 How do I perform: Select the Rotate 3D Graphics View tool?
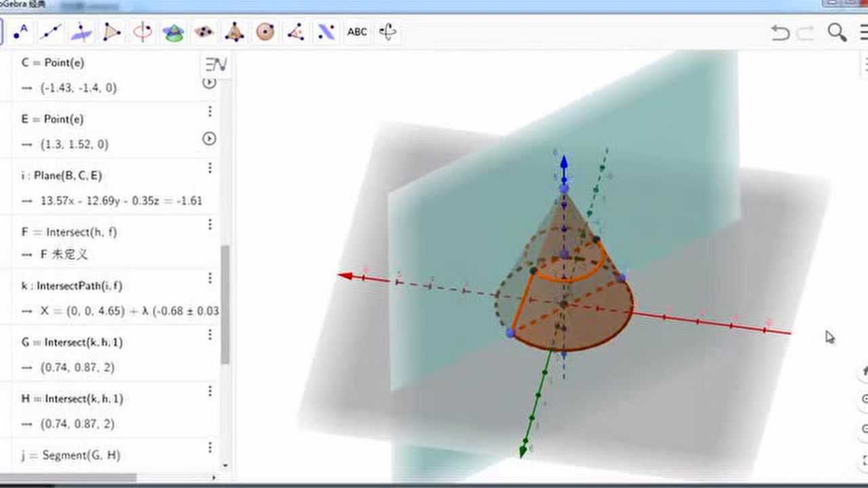click(388, 31)
